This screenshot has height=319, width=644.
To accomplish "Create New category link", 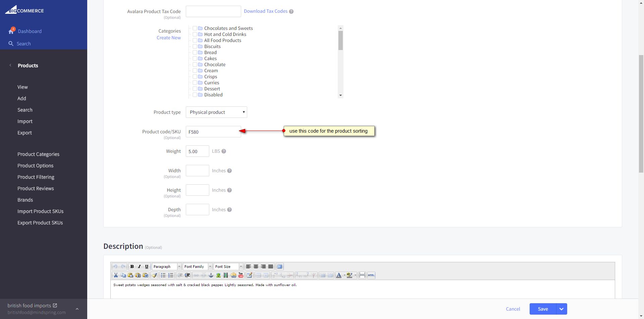I will [169, 38].
